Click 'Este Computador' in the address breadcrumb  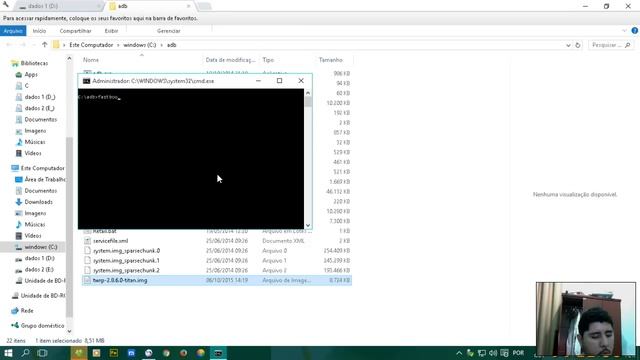(91, 45)
